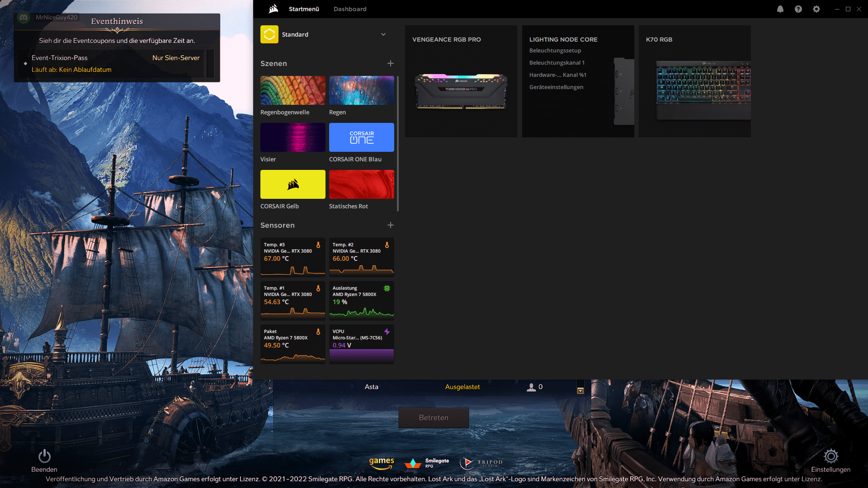The height and width of the screenshot is (488, 868).
Task: Select the Startmenü tab
Action: [304, 9]
